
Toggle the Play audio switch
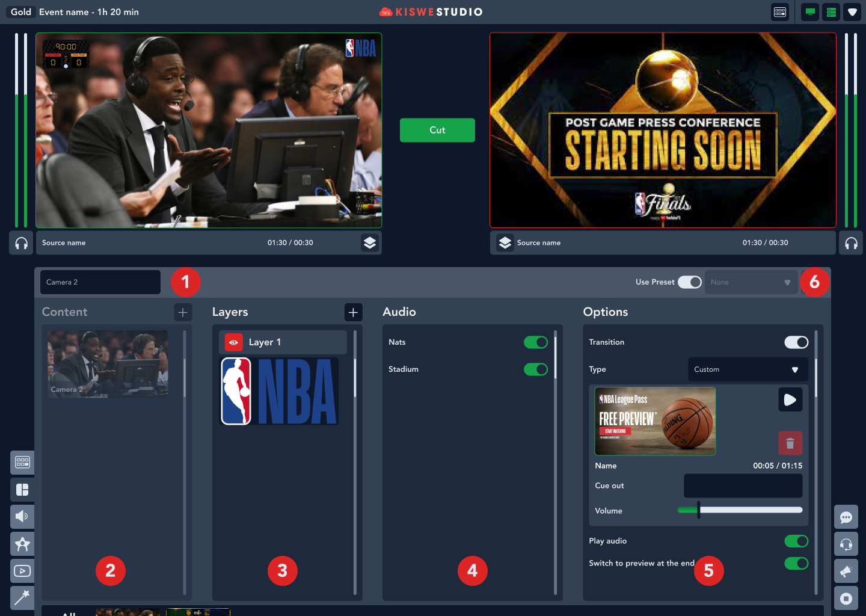(796, 541)
